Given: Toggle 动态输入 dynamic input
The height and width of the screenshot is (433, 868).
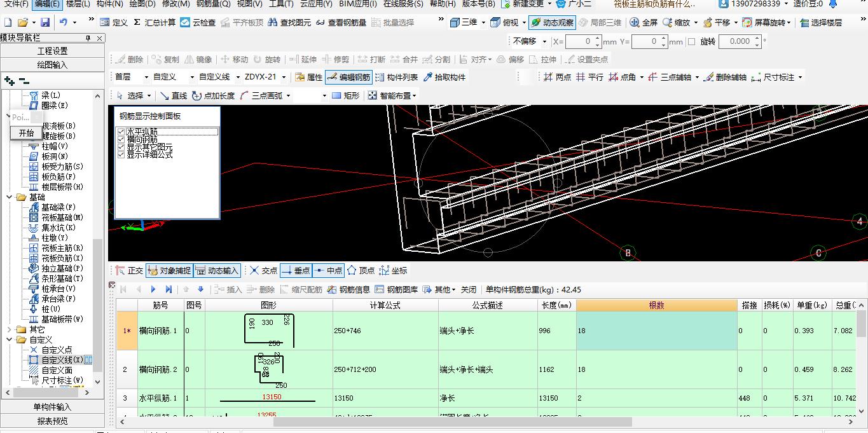Looking at the screenshot, I should (x=217, y=270).
